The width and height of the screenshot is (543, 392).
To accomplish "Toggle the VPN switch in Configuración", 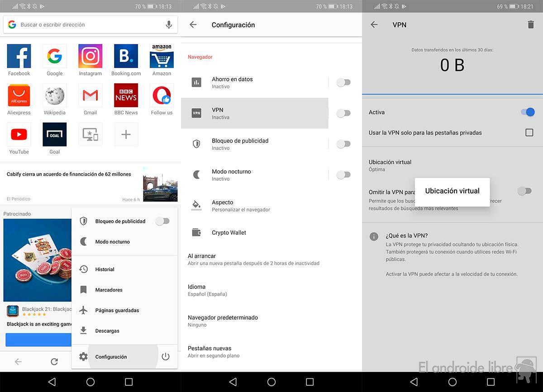I will pos(343,113).
